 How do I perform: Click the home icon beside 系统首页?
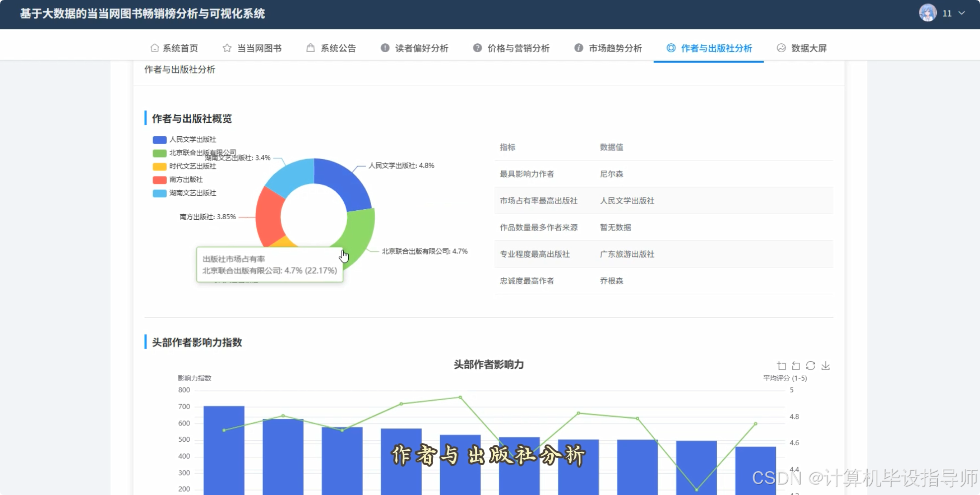tap(154, 48)
